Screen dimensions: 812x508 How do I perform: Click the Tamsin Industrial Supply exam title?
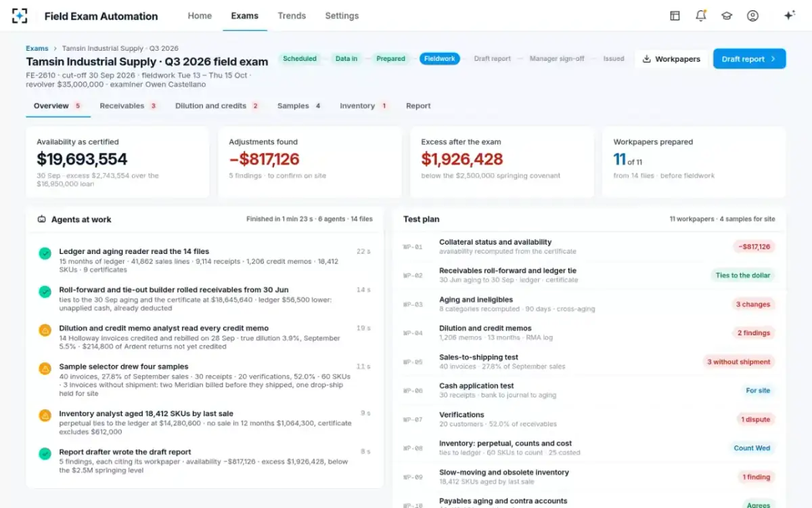pos(147,62)
